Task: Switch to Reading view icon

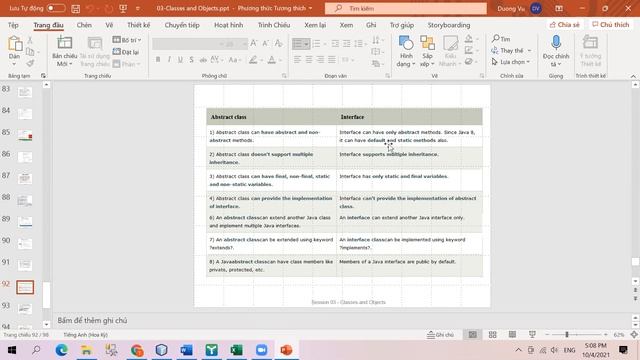Action: 512,335
